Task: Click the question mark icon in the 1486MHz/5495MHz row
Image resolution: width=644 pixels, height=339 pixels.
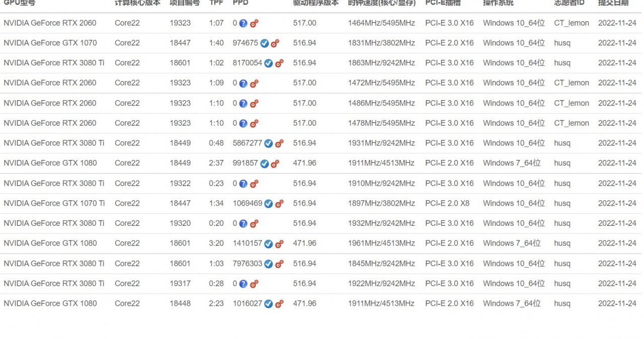Action: (x=244, y=104)
